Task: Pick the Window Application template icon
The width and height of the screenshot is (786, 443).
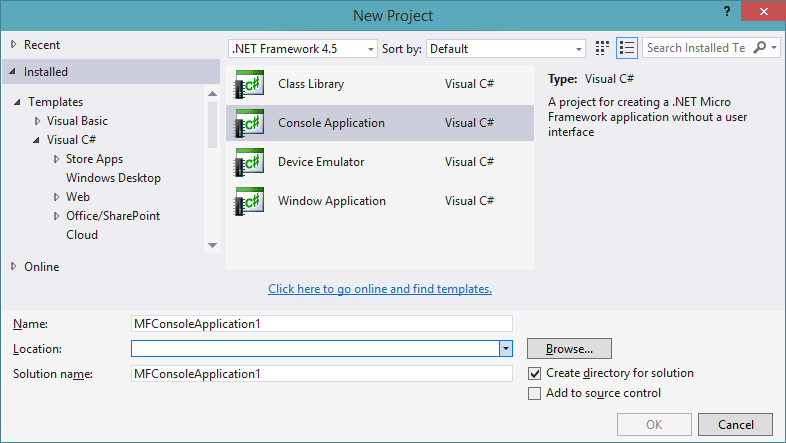Action: 249,201
